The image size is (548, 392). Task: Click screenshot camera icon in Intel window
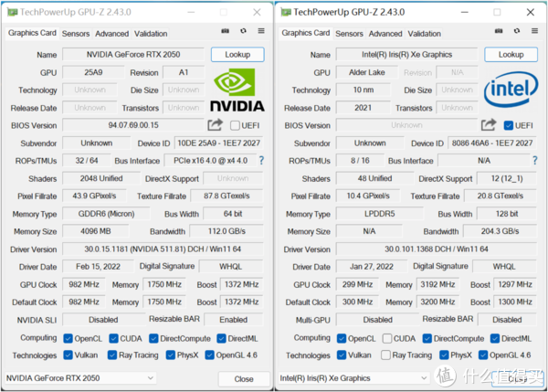[x=499, y=31]
